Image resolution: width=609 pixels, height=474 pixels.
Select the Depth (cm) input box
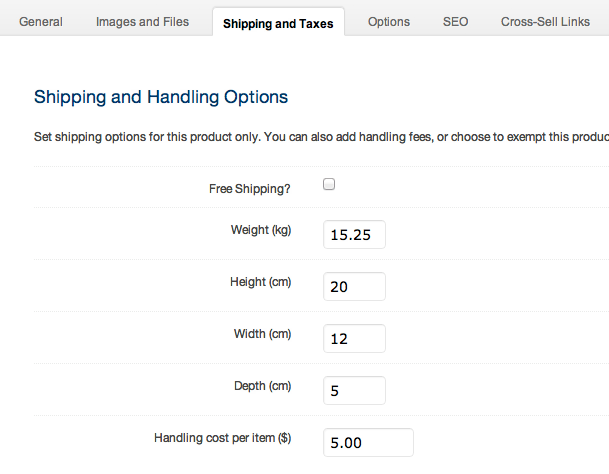354,390
